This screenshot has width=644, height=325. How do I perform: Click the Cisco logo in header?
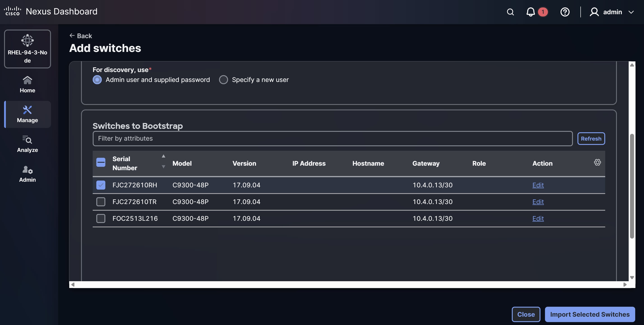pyautogui.click(x=12, y=11)
